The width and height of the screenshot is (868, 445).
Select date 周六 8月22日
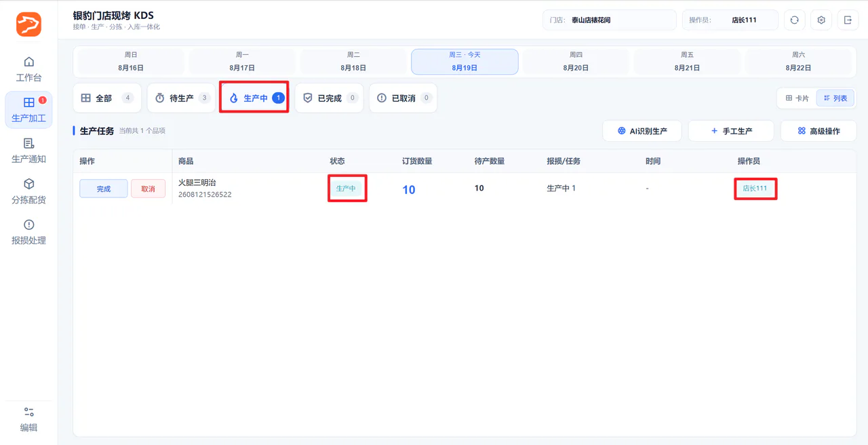pos(798,61)
